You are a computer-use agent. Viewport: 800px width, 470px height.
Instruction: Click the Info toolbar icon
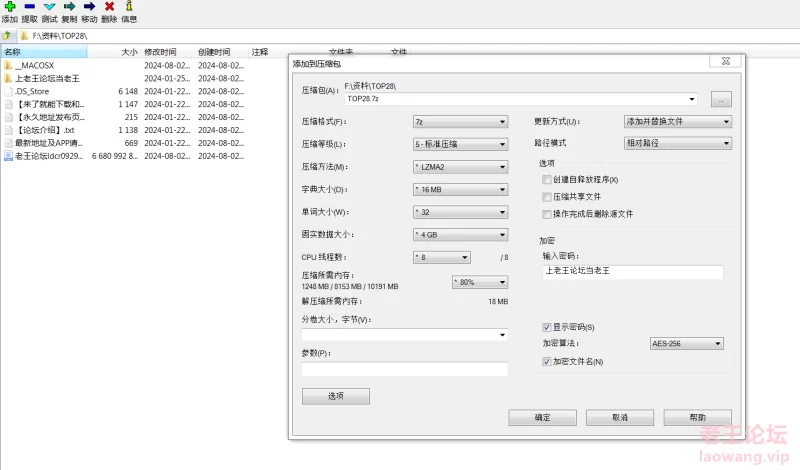click(x=128, y=6)
